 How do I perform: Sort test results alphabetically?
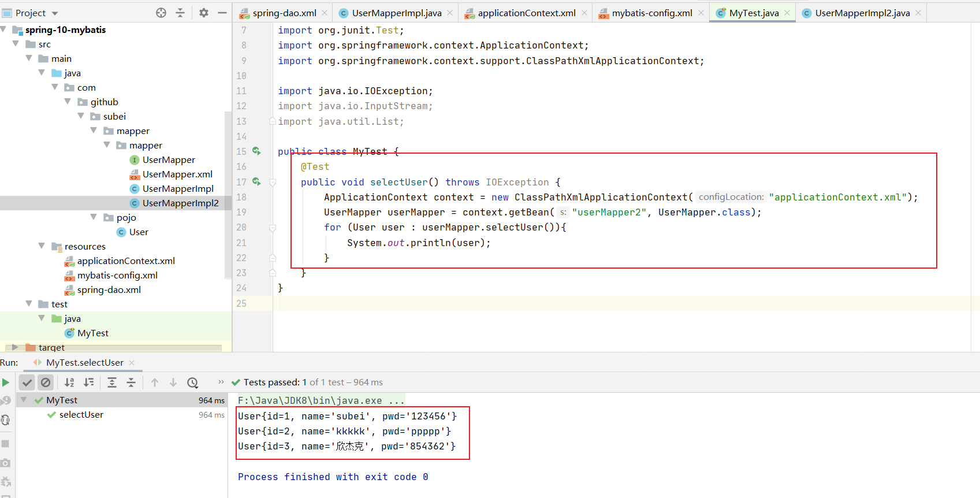[69, 382]
